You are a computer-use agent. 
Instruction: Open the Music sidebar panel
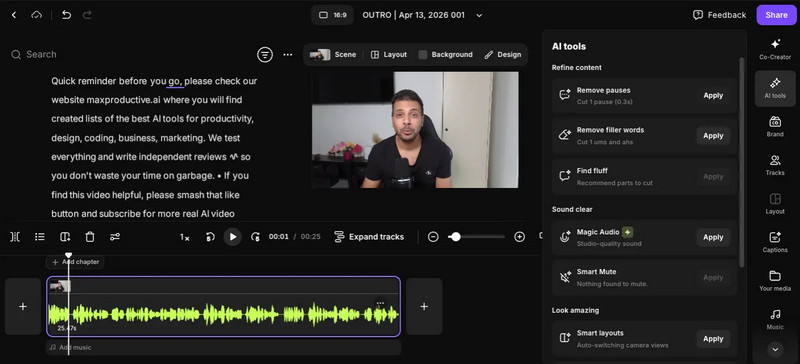pos(774,320)
